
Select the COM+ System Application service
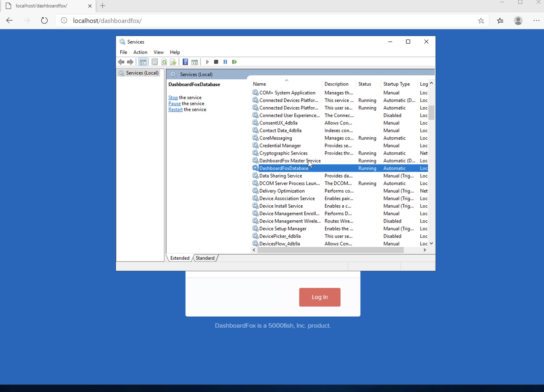[x=340, y=93]
